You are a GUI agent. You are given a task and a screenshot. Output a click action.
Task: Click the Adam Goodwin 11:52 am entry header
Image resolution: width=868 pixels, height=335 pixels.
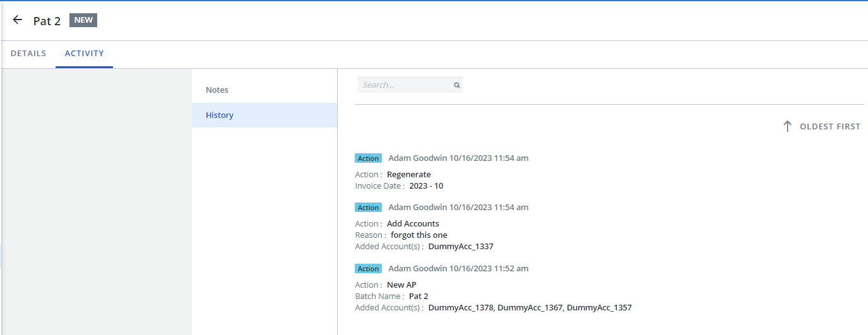458,269
